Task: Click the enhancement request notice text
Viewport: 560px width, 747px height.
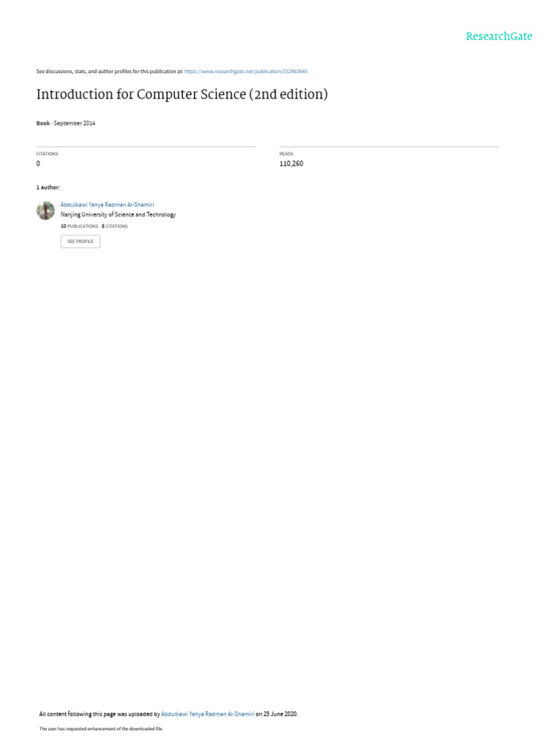Action: (x=101, y=729)
